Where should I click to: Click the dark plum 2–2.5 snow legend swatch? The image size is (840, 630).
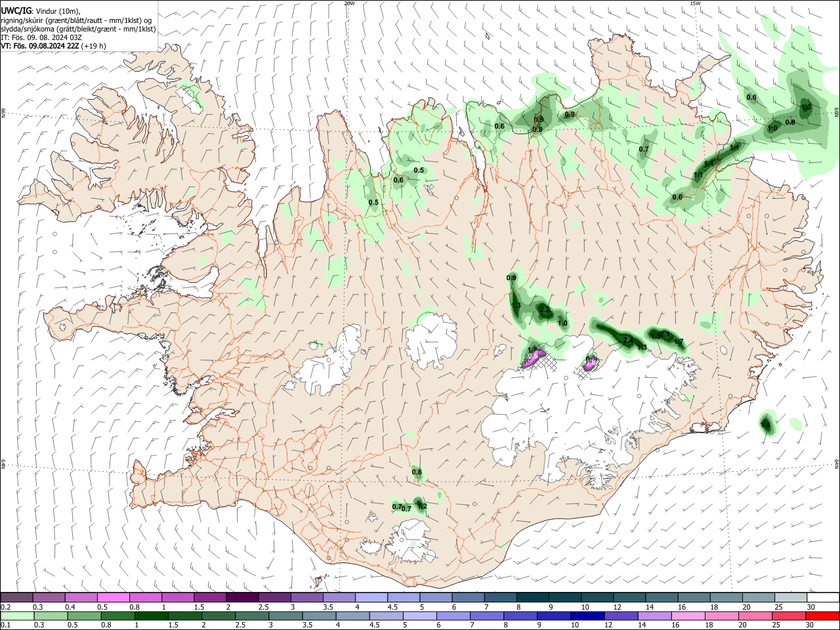tap(243, 598)
